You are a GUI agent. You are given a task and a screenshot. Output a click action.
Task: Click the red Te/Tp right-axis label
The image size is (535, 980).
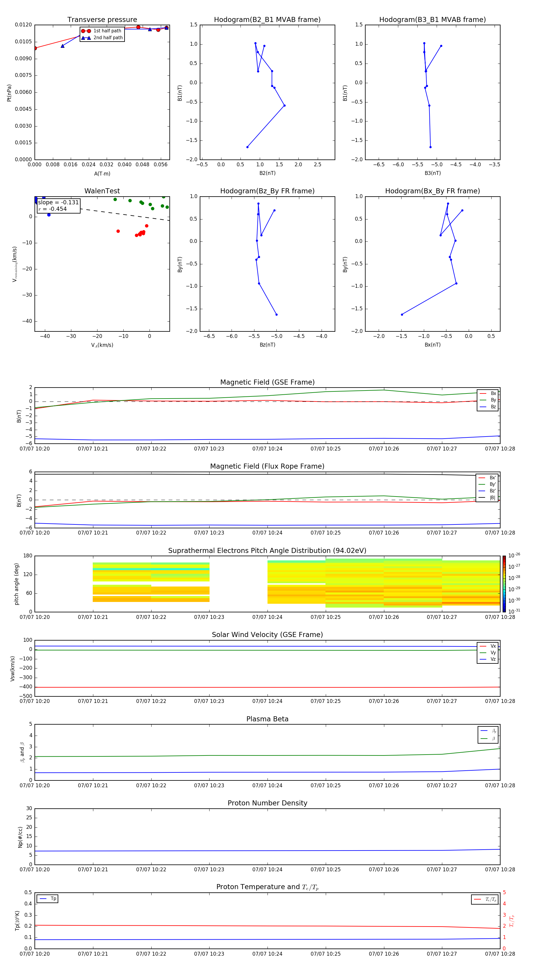click(512, 921)
